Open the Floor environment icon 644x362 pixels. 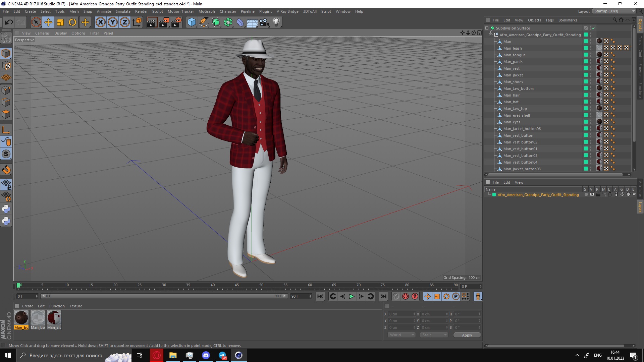coord(252,22)
